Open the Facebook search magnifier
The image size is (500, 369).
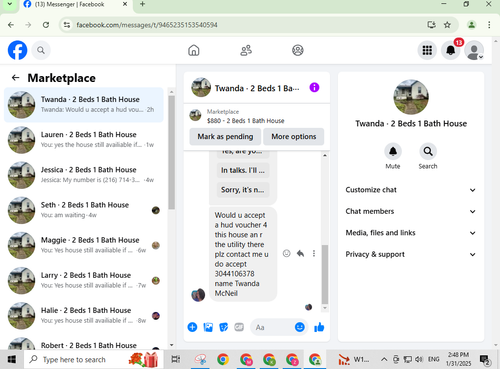pyautogui.click(x=41, y=50)
